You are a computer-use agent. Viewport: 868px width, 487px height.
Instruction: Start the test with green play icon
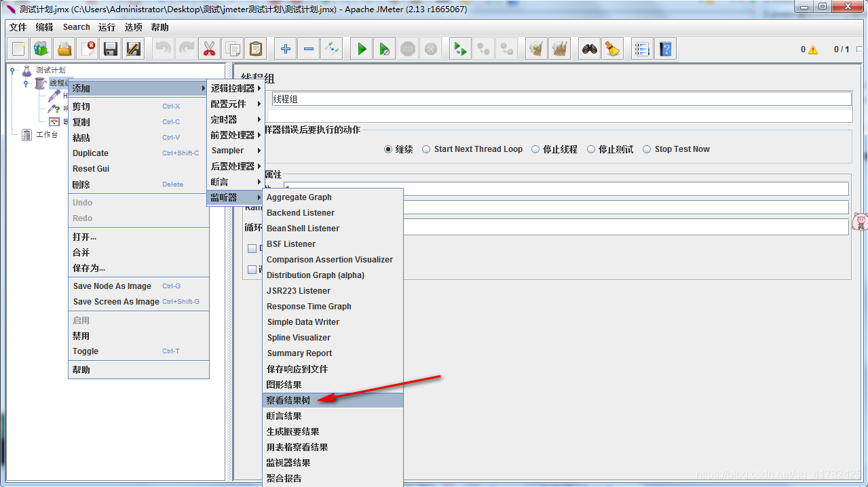pos(362,49)
